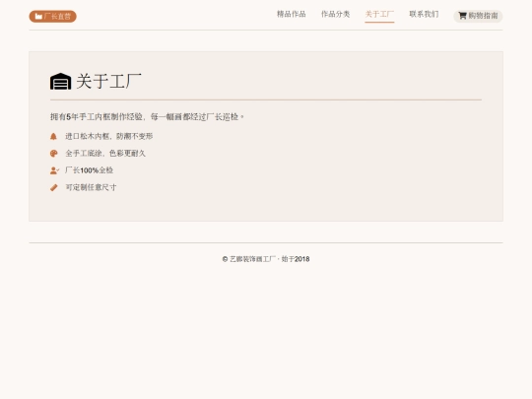The height and width of the screenshot is (399, 532).
Task: Open the 联系我们 nav tab
Action: (x=424, y=14)
